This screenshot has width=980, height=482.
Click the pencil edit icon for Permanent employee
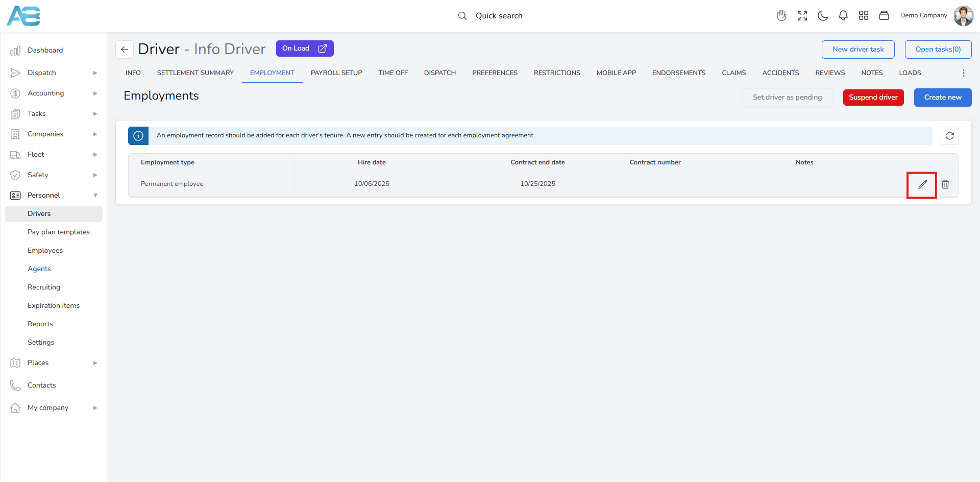(x=922, y=185)
